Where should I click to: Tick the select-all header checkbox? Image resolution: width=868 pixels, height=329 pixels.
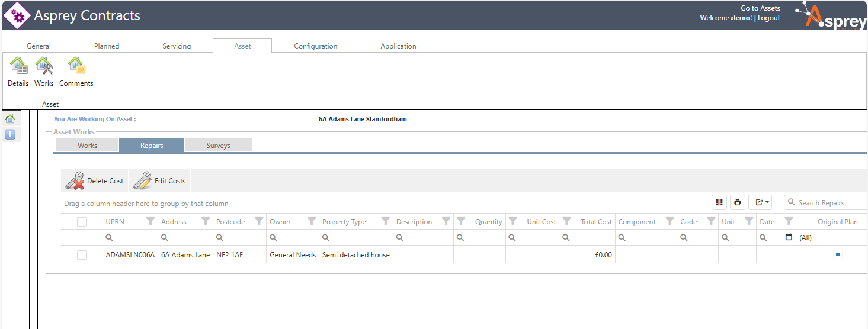[x=82, y=222]
